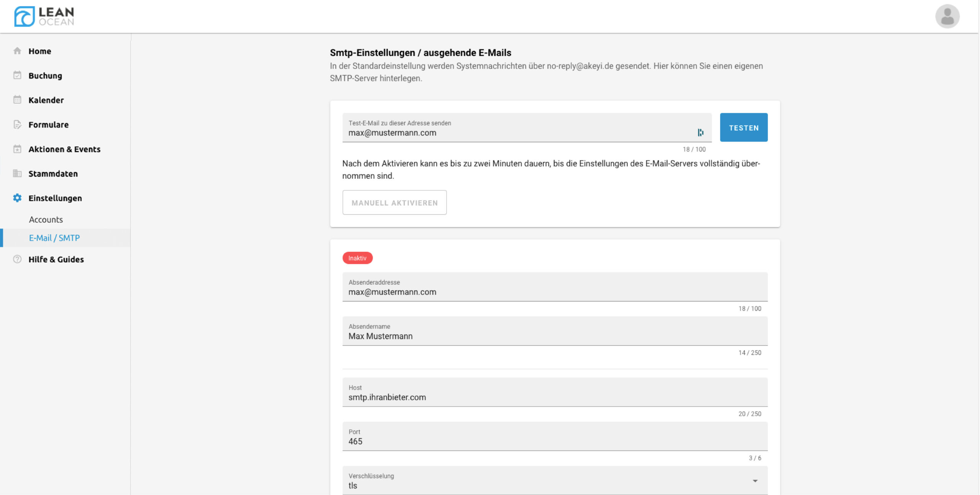
Task: Click the Kalender grid icon
Action: point(17,100)
